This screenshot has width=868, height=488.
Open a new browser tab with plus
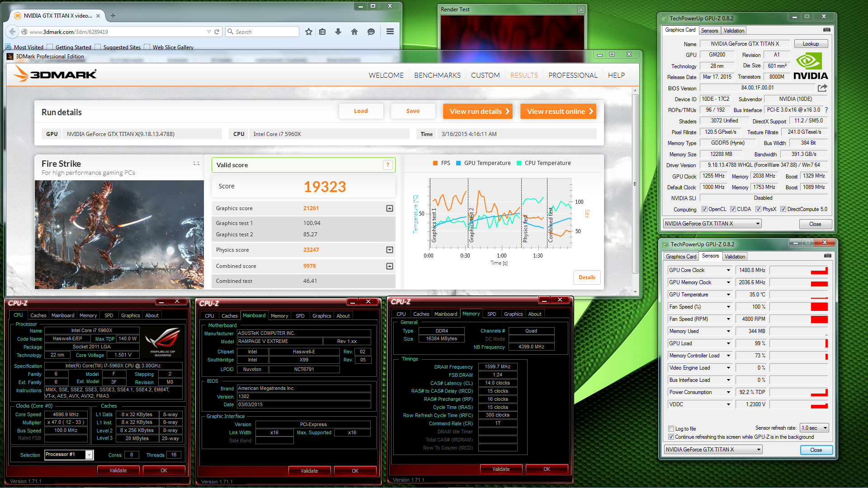click(113, 15)
